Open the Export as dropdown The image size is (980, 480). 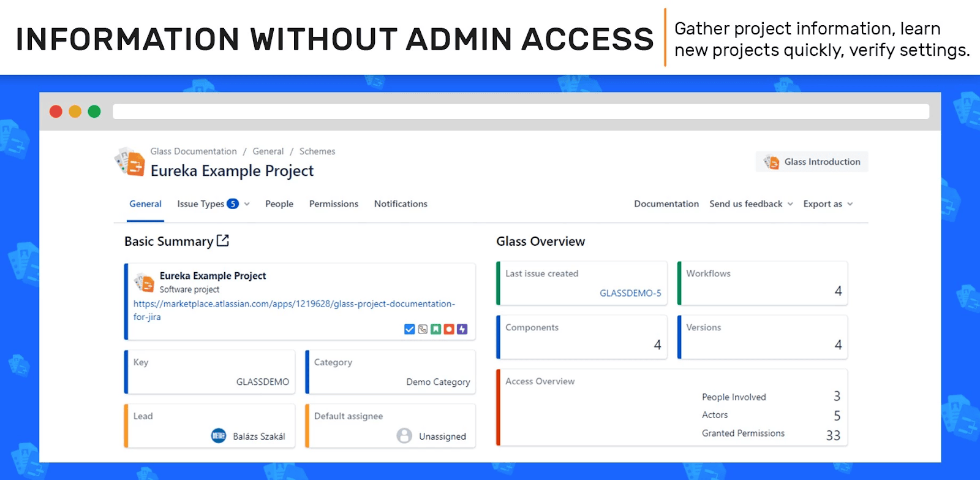click(x=828, y=204)
